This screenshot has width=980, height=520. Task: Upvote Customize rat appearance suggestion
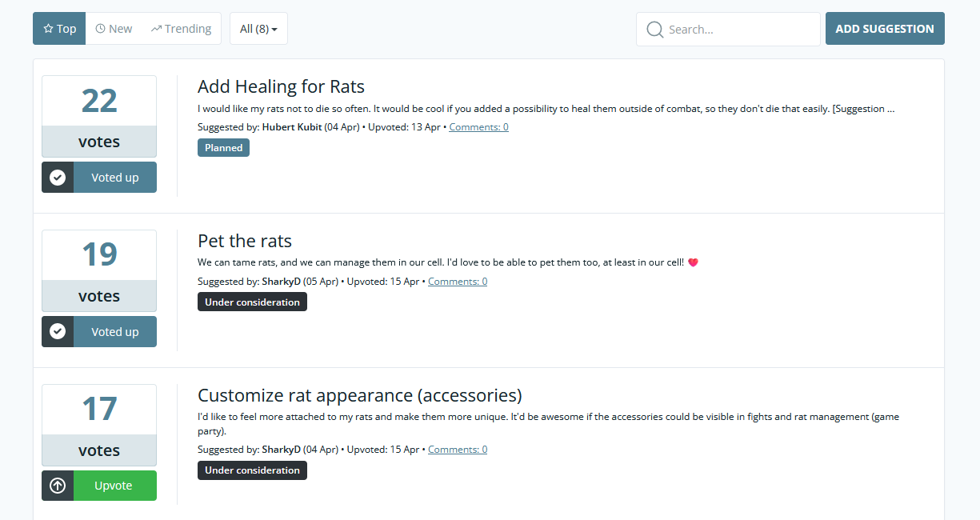(x=99, y=486)
